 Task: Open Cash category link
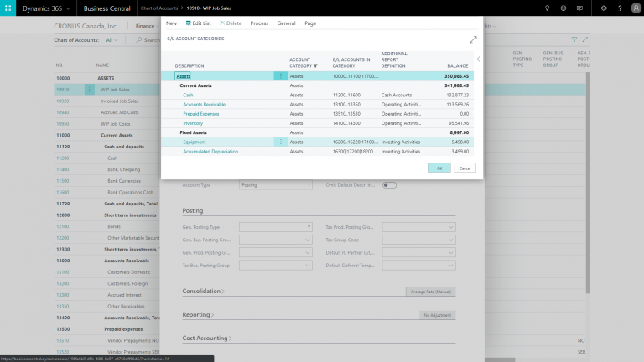[188, 95]
